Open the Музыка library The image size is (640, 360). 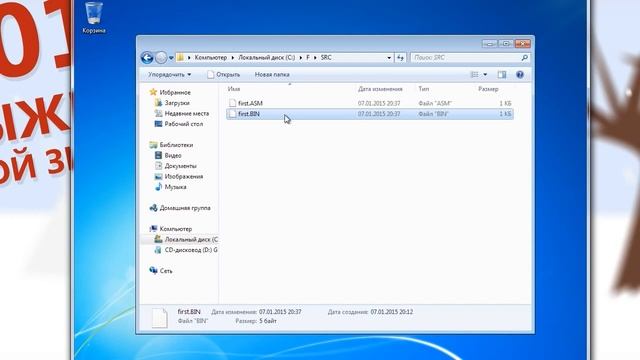[176, 187]
